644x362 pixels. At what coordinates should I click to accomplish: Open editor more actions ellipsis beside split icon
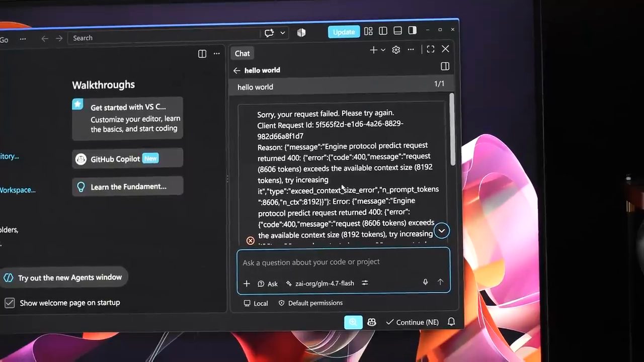217,53
